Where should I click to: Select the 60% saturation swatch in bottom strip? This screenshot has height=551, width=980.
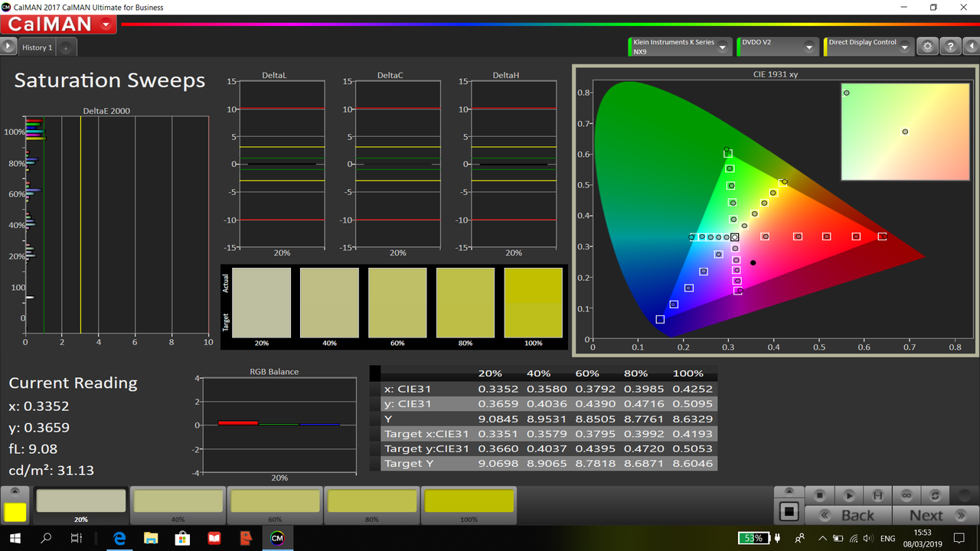tap(275, 505)
